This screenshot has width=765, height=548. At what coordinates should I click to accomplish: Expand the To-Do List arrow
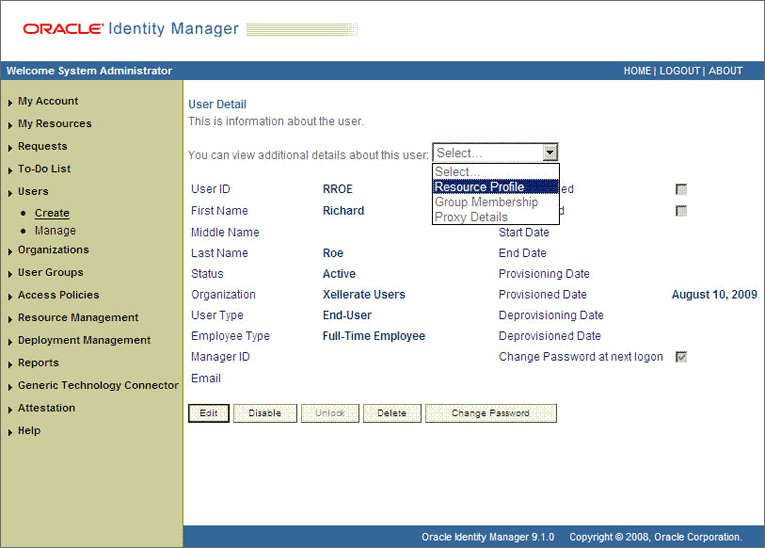tap(10, 170)
